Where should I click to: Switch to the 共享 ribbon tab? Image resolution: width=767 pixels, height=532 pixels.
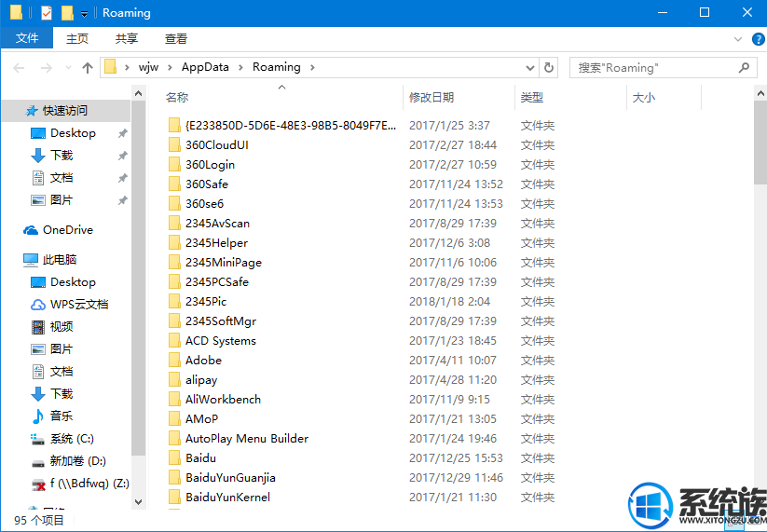[x=127, y=38]
